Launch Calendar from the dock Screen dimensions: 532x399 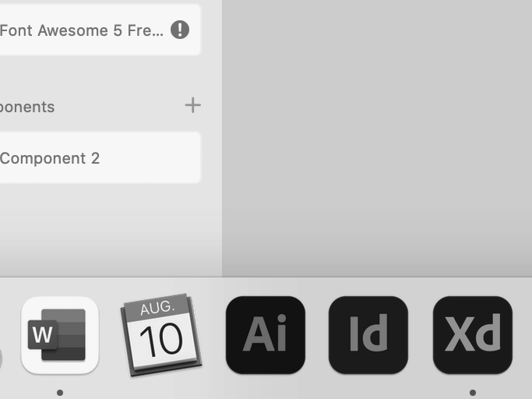click(x=161, y=335)
